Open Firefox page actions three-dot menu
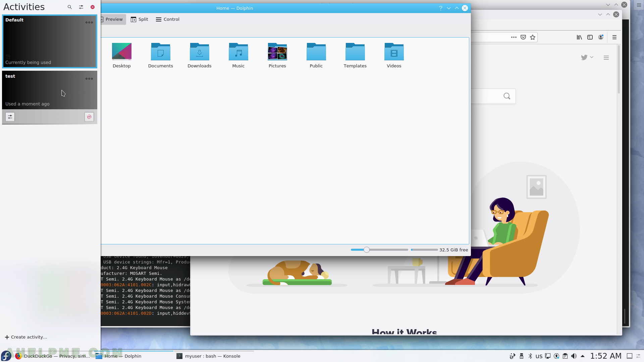The height and width of the screenshot is (362, 644). 514,37
